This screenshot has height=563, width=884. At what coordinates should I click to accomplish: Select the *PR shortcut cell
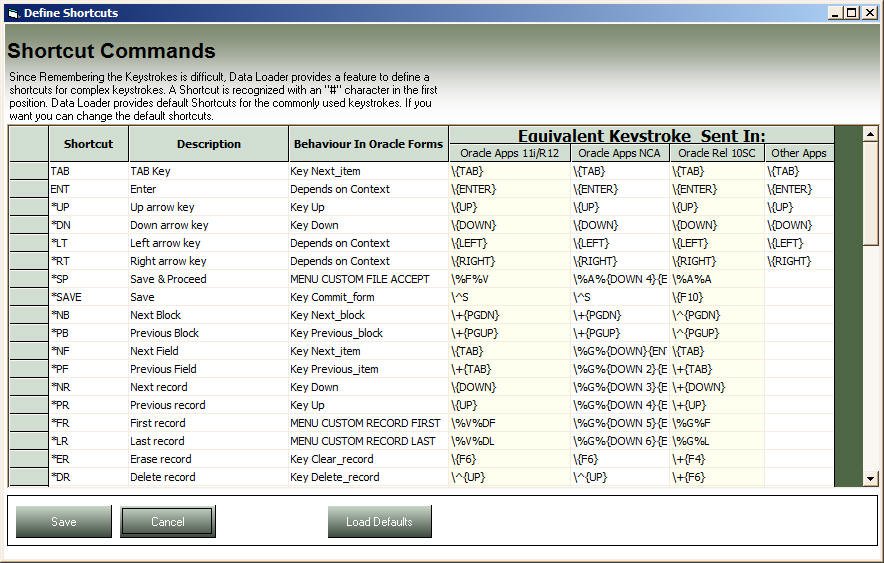pyautogui.click(x=89, y=406)
